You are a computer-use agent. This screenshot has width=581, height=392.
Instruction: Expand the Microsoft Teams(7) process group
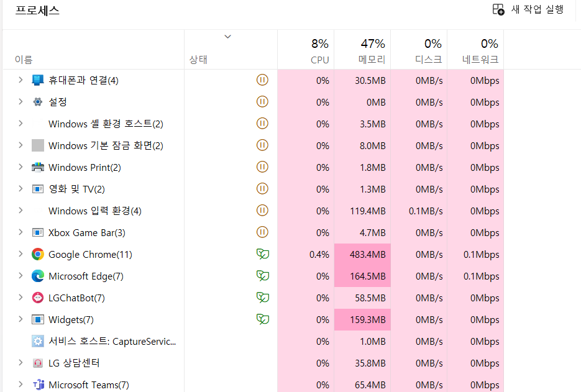point(21,385)
